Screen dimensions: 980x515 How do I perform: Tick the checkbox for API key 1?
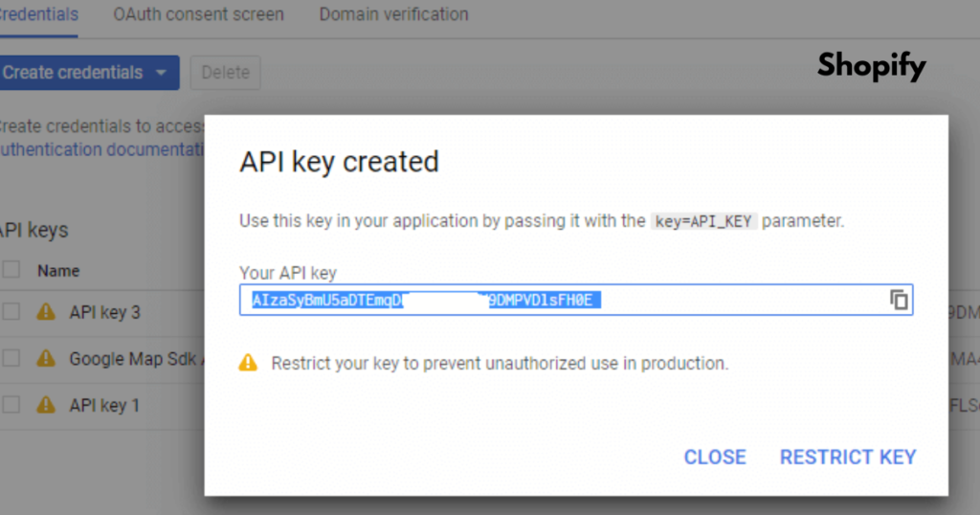click(x=11, y=405)
